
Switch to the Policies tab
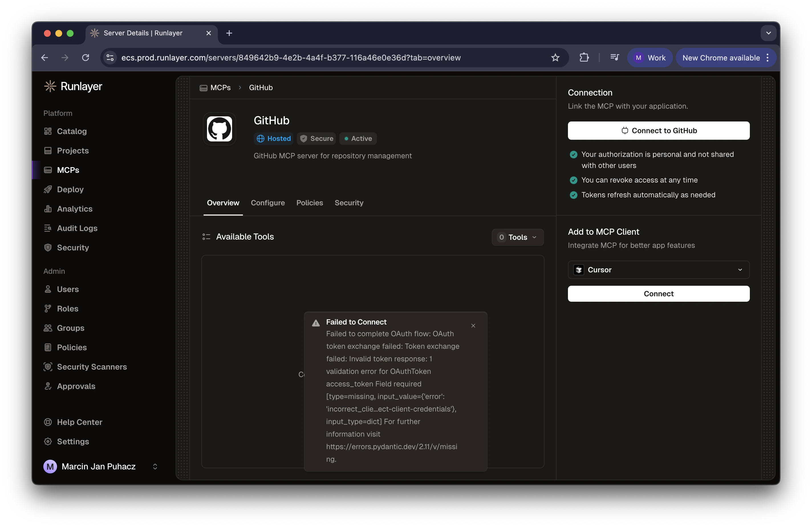pyautogui.click(x=309, y=203)
